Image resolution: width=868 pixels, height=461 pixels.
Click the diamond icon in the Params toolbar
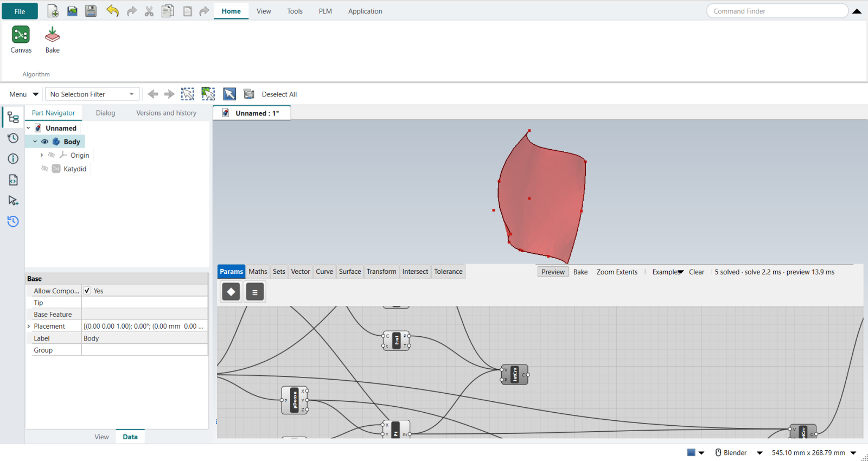[231, 292]
